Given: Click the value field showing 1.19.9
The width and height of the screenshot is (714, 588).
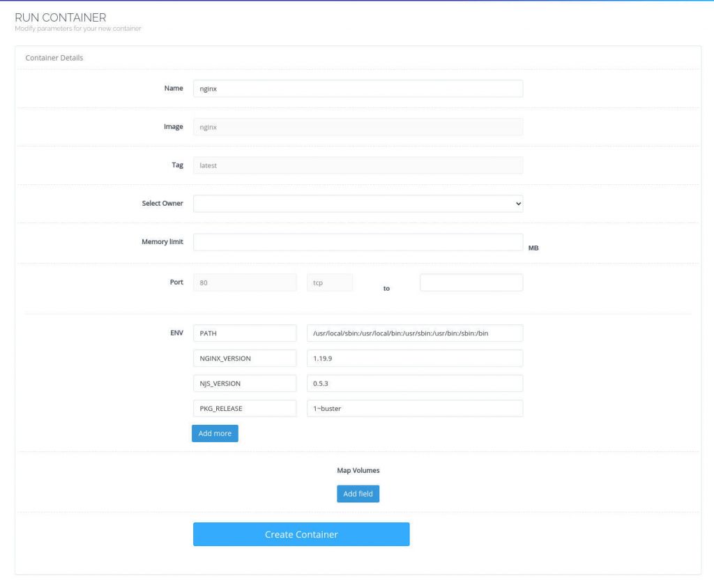Looking at the screenshot, I should click(x=415, y=358).
